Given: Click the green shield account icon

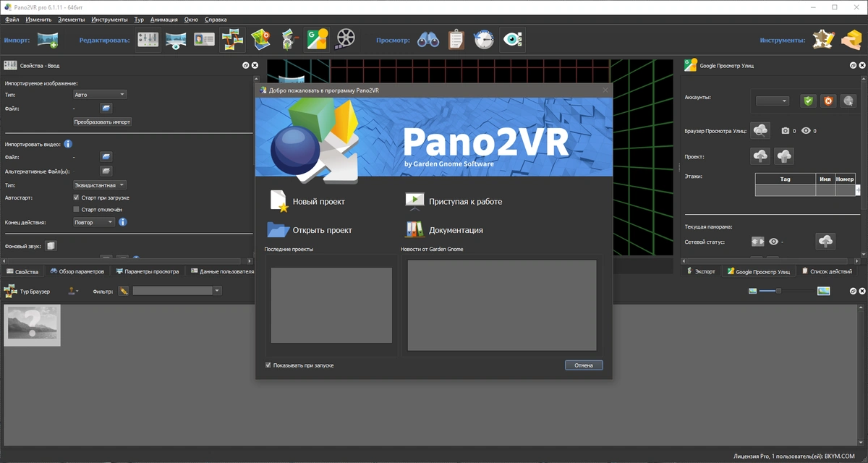Looking at the screenshot, I should 809,101.
